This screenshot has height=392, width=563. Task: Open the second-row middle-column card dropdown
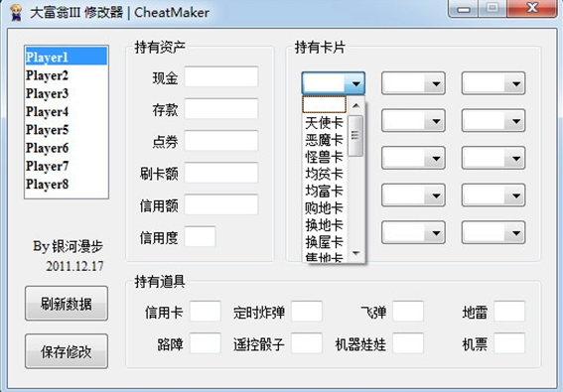[413, 121]
